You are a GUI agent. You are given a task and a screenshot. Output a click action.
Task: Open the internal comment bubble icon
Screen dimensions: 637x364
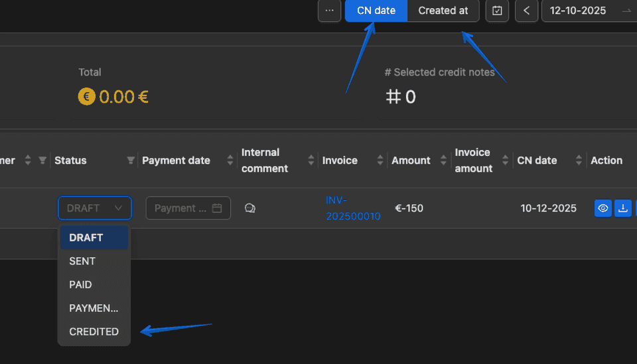pyautogui.click(x=250, y=208)
